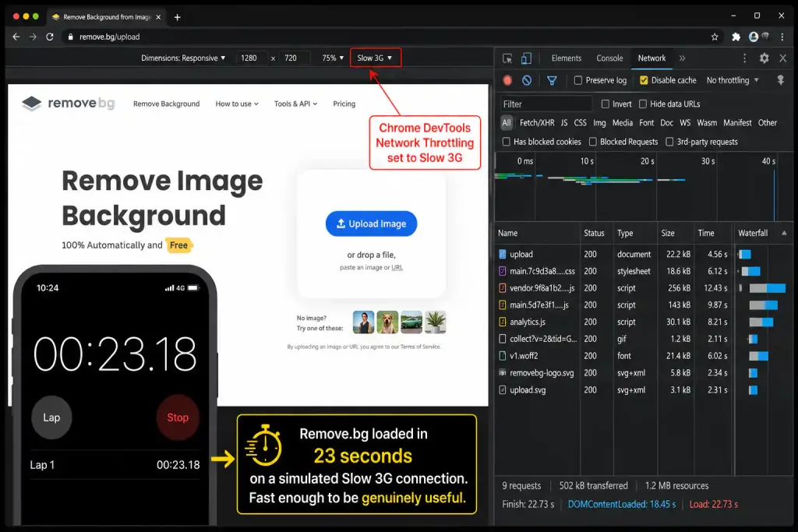Select the analytics.js request row
This screenshot has width=798, height=532.
coord(643,322)
